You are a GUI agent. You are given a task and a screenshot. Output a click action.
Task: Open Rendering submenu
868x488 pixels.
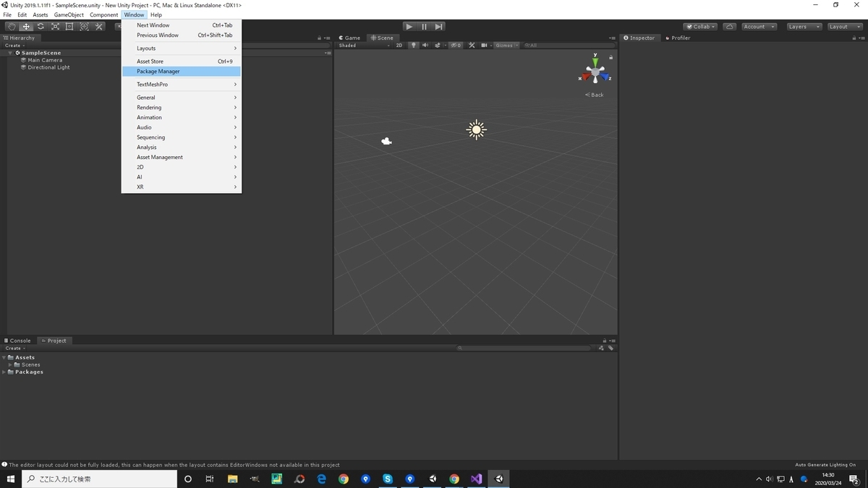(x=182, y=108)
